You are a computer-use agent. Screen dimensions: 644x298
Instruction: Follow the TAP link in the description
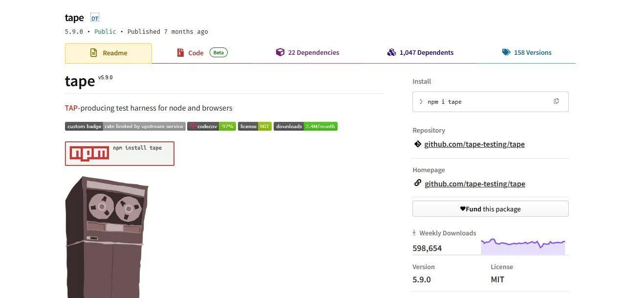(71, 108)
